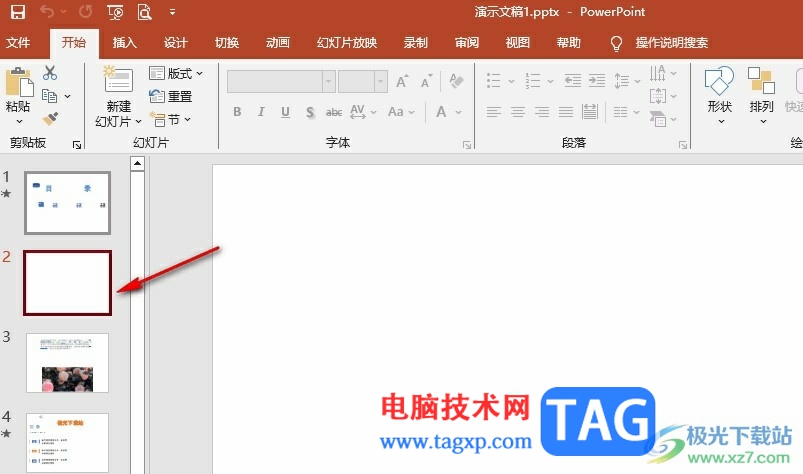The image size is (803, 474).
Task: Click the increase font size icon
Action: pyautogui.click(x=402, y=81)
